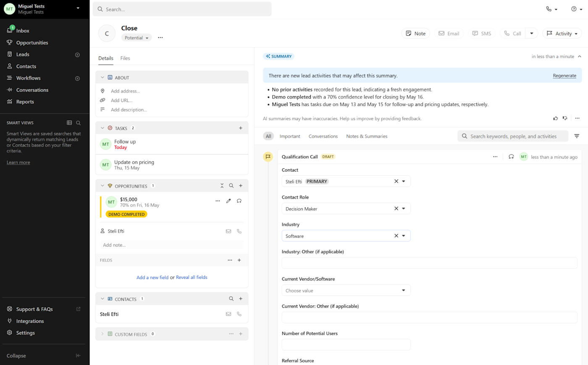Open the Current Vendor/Software dropdown
This screenshot has height=365, width=588.
(346, 291)
